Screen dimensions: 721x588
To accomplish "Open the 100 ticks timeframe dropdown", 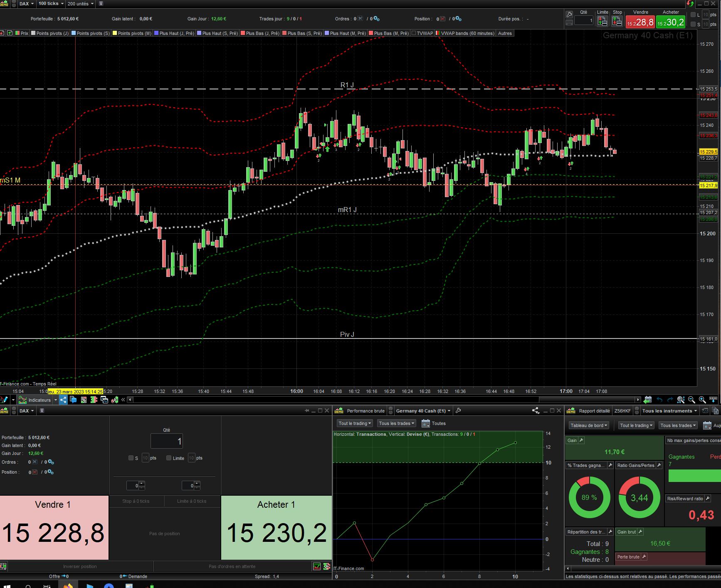I will 51,4.
